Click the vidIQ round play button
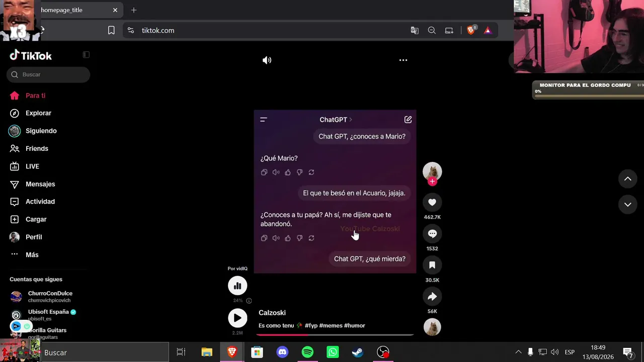Screen dimensions: 644x362 click(x=237, y=318)
